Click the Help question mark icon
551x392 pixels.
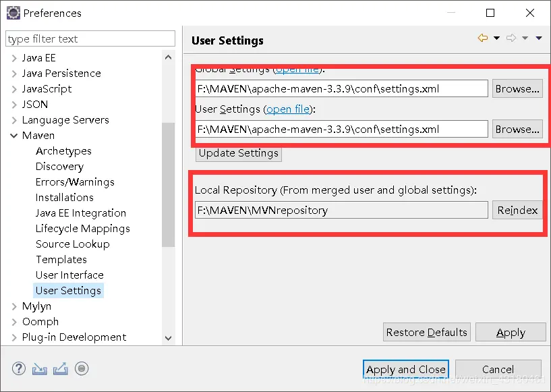(19, 368)
